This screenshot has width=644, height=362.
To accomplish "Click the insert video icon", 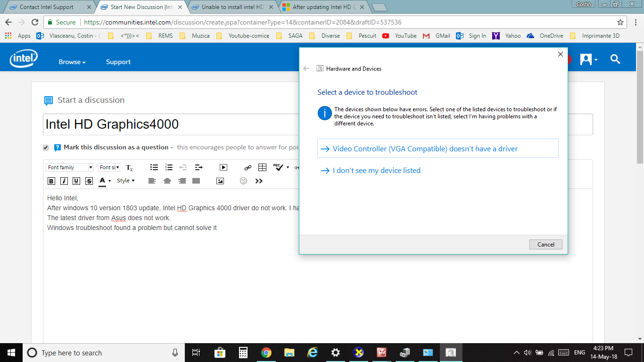I will pyautogui.click(x=223, y=167).
